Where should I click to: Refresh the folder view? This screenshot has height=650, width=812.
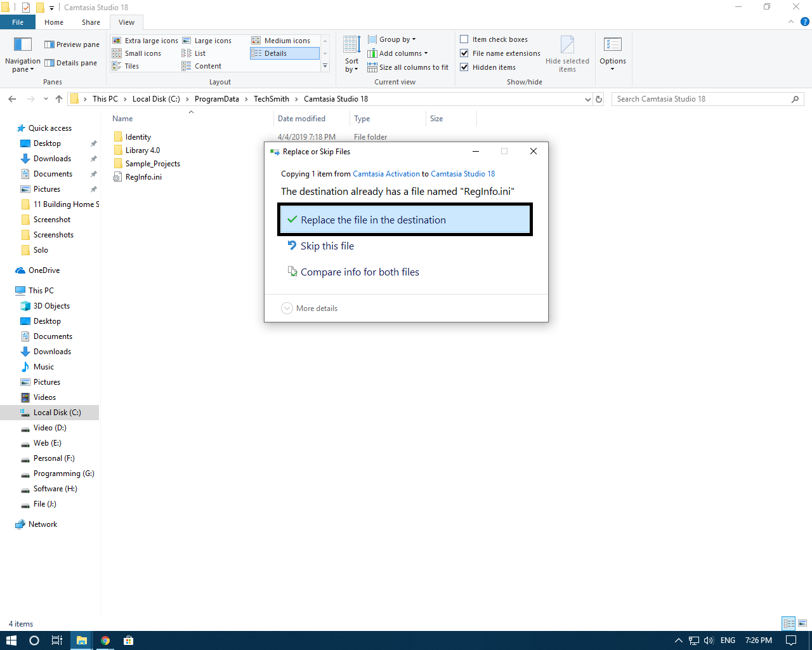point(599,99)
